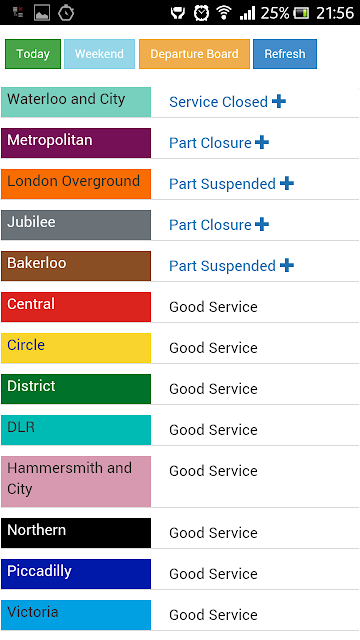The height and width of the screenshot is (640, 360).
Task: Tap the Wi-Fi icon in status bar
Action: 223,13
